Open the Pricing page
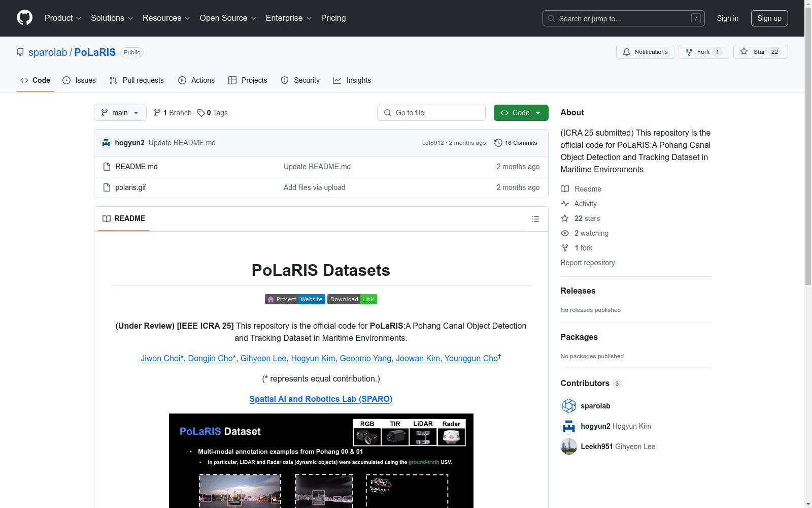 (333, 18)
